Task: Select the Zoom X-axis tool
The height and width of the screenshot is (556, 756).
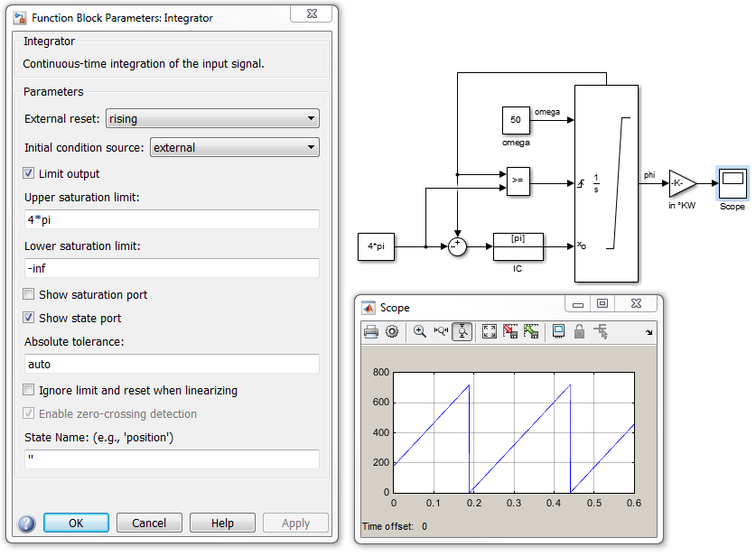Action: [441, 331]
